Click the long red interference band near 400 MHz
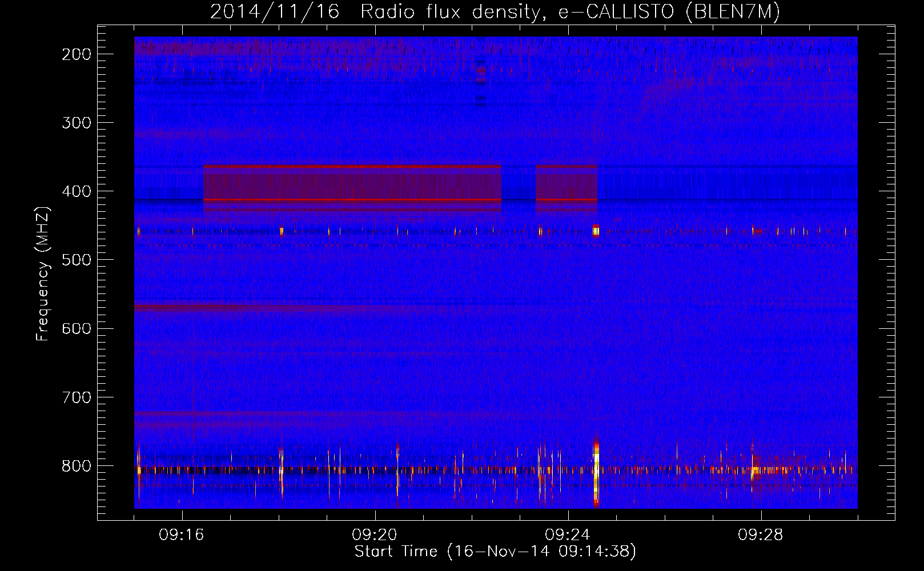This screenshot has width=924, height=571. coord(352,188)
